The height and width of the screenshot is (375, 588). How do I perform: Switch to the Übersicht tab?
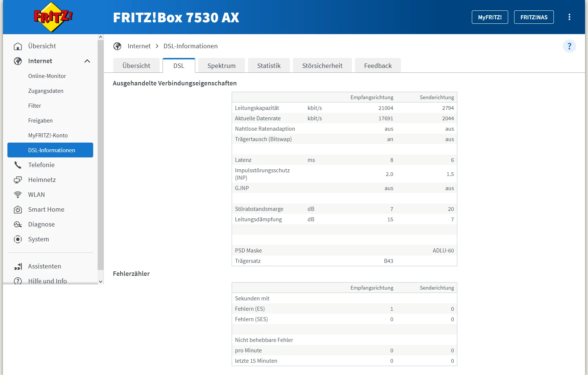click(x=136, y=65)
